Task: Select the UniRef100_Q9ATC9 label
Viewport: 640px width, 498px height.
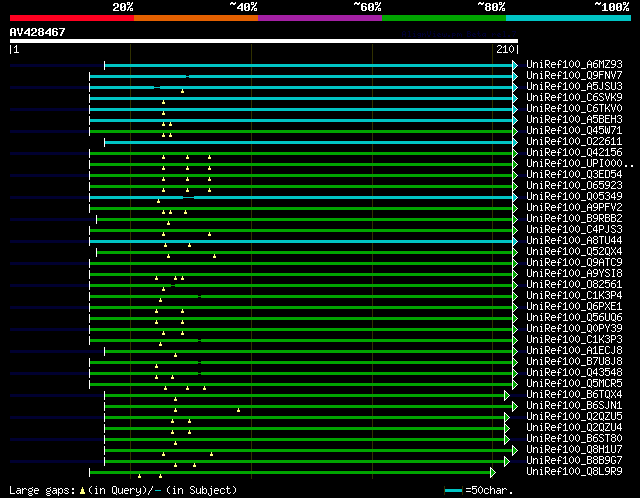Action: pyautogui.click(x=574, y=263)
